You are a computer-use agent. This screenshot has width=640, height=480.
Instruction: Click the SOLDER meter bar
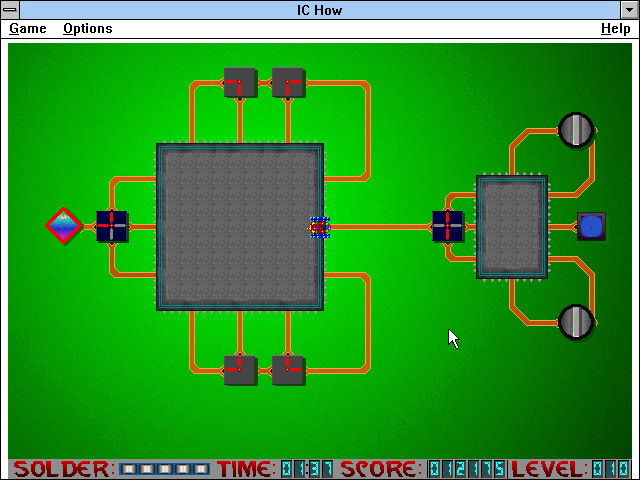click(x=164, y=468)
